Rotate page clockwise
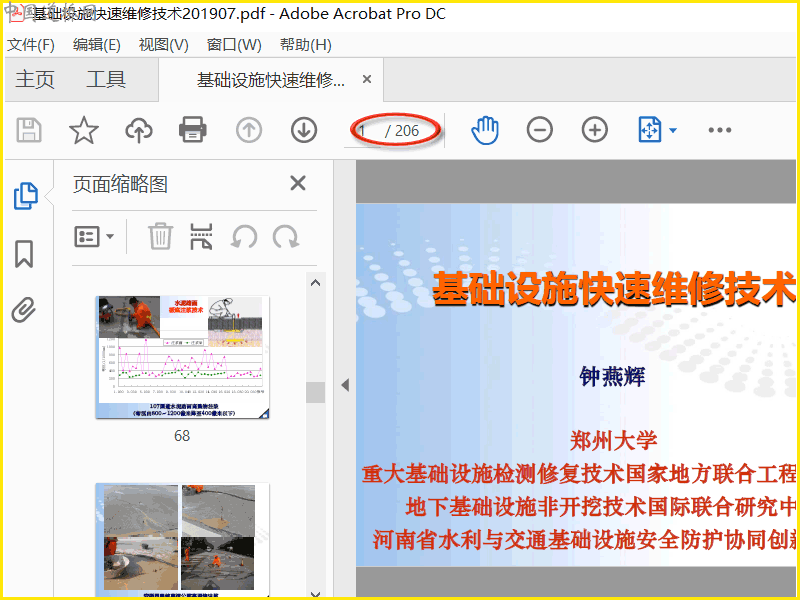 coord(286,237)
